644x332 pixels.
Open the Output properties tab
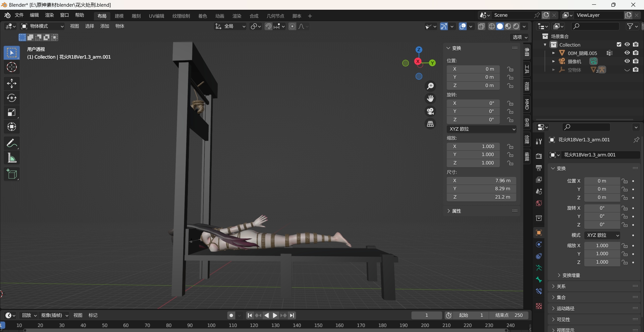pyautogui.click(x=539, y=168)
